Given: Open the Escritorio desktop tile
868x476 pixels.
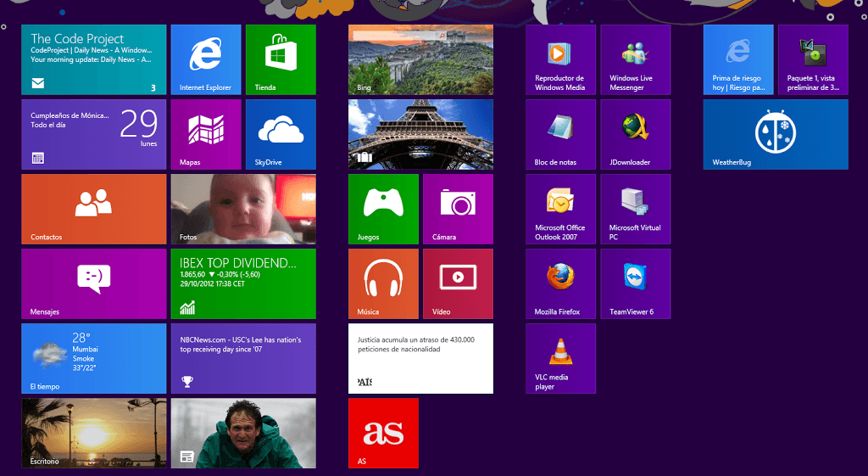Looking at the screenshot, I should [93, 434].
